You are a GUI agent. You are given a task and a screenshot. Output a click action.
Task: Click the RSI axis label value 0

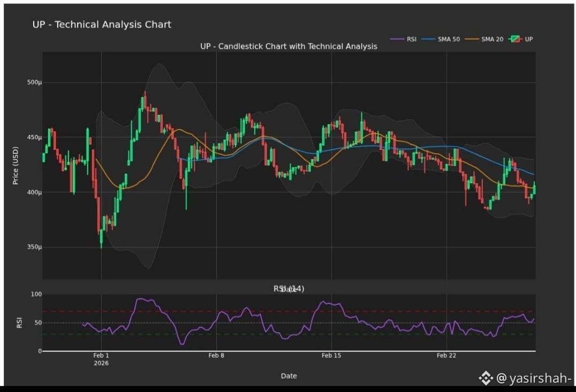pyautogui.click(x=40, y=351)
